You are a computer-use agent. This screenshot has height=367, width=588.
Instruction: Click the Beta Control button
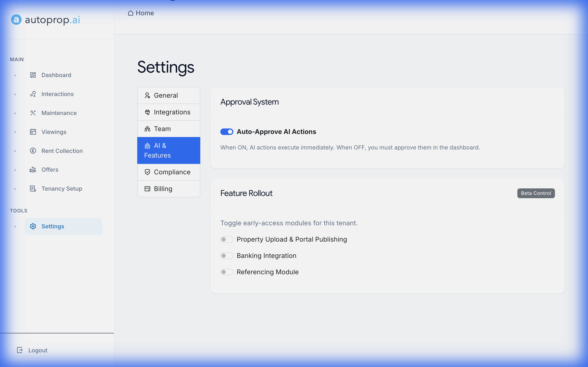pos(536,193)
